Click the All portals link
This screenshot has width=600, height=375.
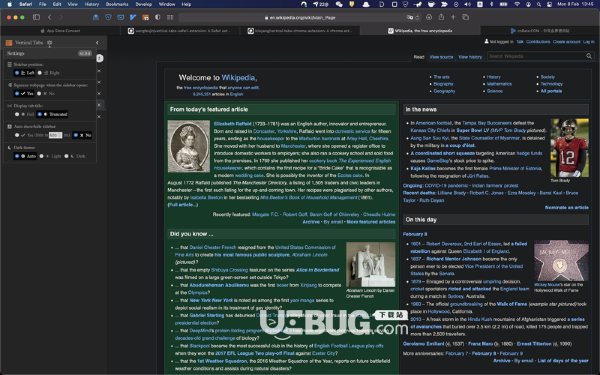(551, 91)
